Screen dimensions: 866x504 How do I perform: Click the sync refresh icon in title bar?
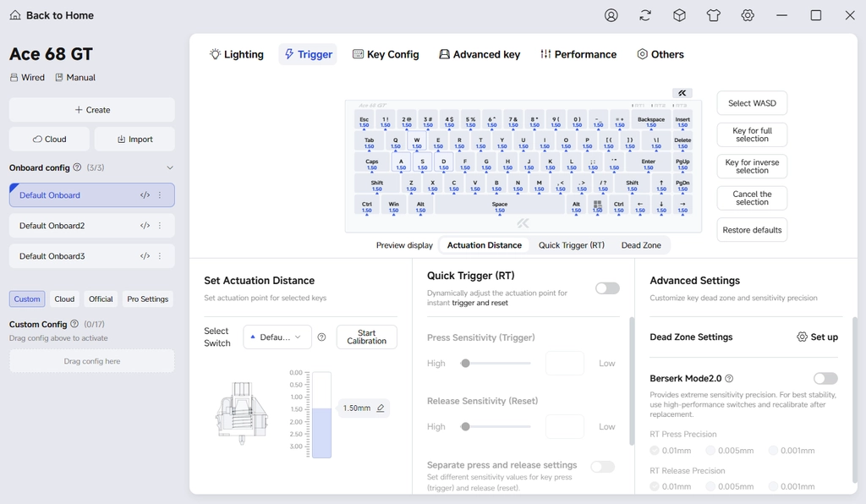tap(645, 15)
